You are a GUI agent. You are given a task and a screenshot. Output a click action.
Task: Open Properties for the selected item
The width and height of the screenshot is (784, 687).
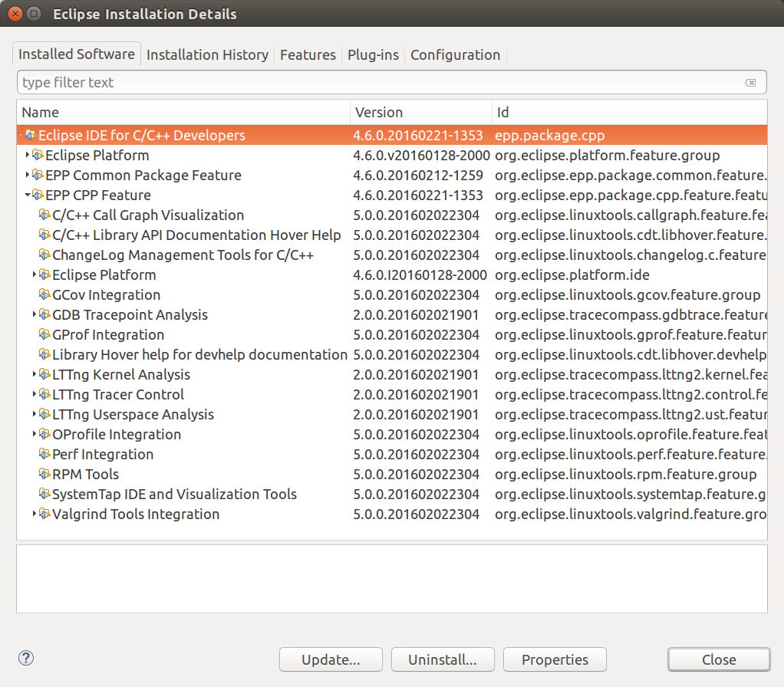tap(555, 659)
